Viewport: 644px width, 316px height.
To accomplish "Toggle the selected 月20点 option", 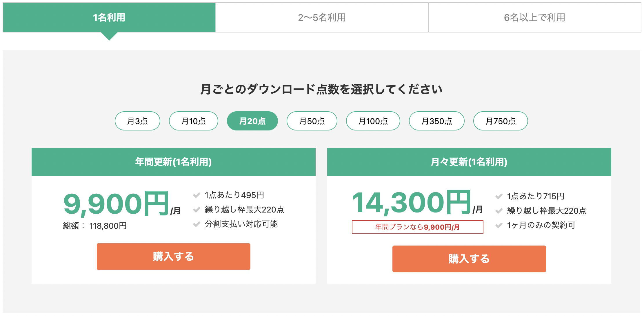I will [x=252, y=121].
